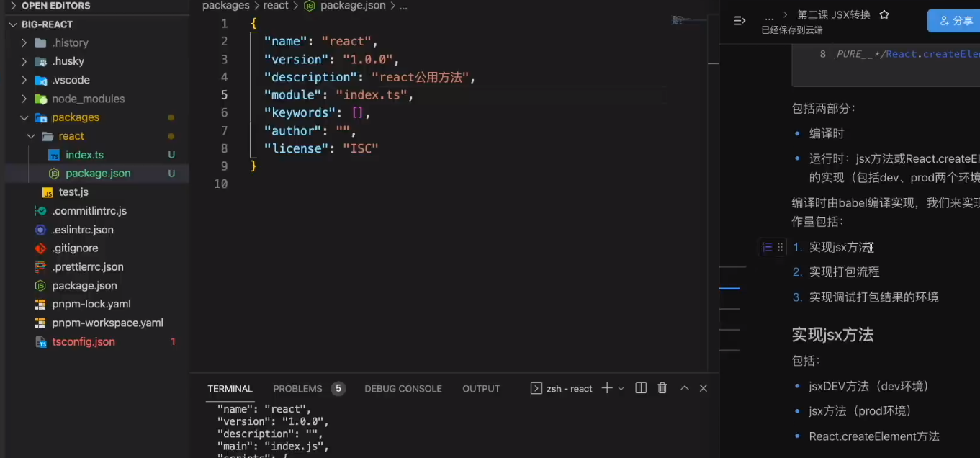Screen dimensions: 980x458
Task: Click line number 5 in editor gutter
Action: (x=225, y=95)
